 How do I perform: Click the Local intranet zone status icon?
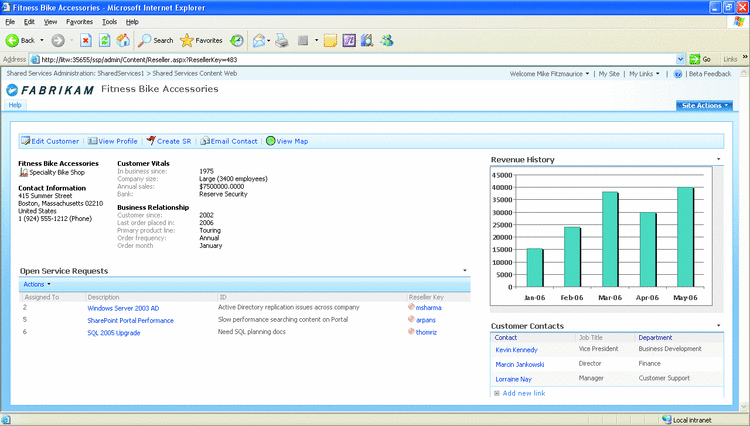[x=666, y=420]
